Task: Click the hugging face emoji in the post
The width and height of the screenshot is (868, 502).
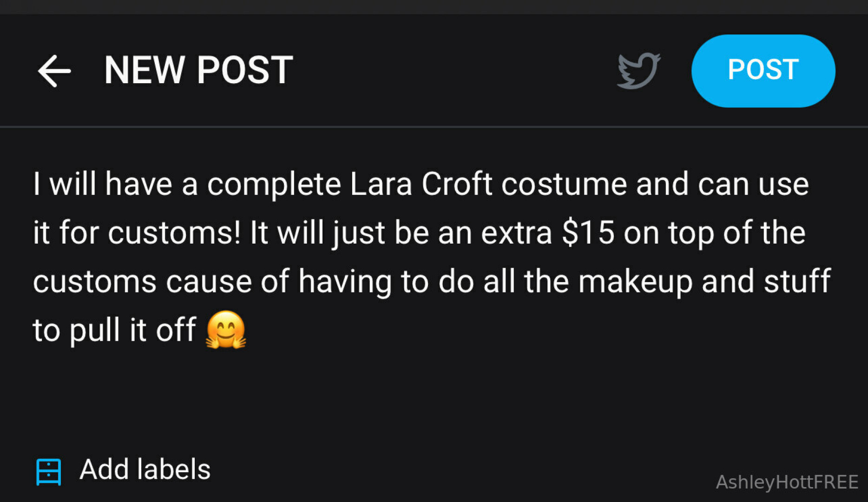Action: (x=226, y=330)
